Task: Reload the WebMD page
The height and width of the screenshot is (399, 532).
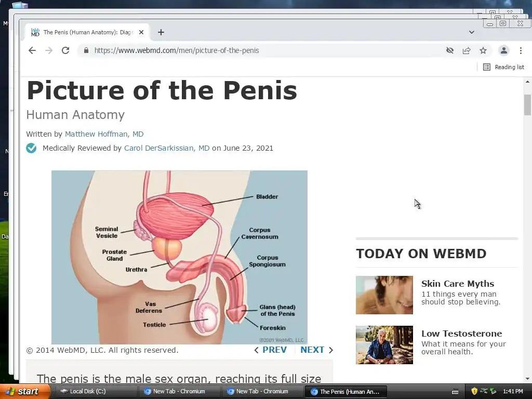Action: (x=65, y=50)
